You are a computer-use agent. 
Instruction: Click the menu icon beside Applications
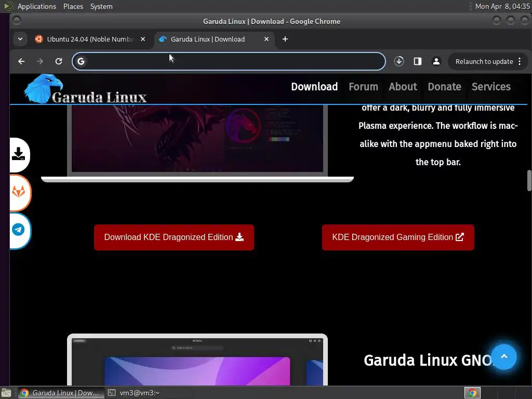(x=8, y=6)
